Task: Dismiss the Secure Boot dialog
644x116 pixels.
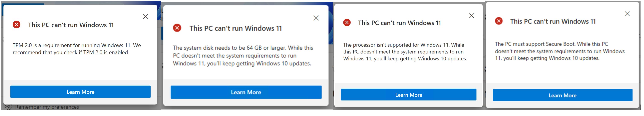Action: (x=627, y=14)
